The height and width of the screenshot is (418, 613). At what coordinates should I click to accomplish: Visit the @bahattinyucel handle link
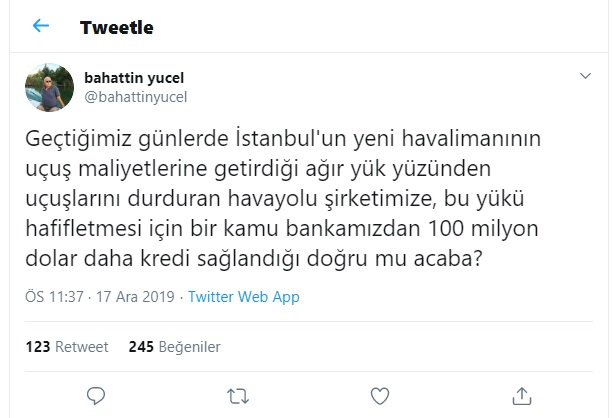[x=137, y=96]
